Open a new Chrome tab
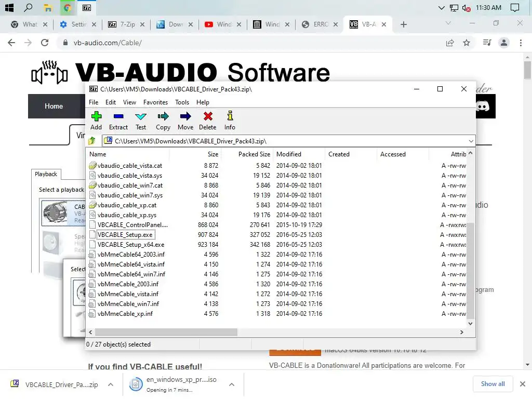Screen dimensions: 532x399 coord(403,24)
